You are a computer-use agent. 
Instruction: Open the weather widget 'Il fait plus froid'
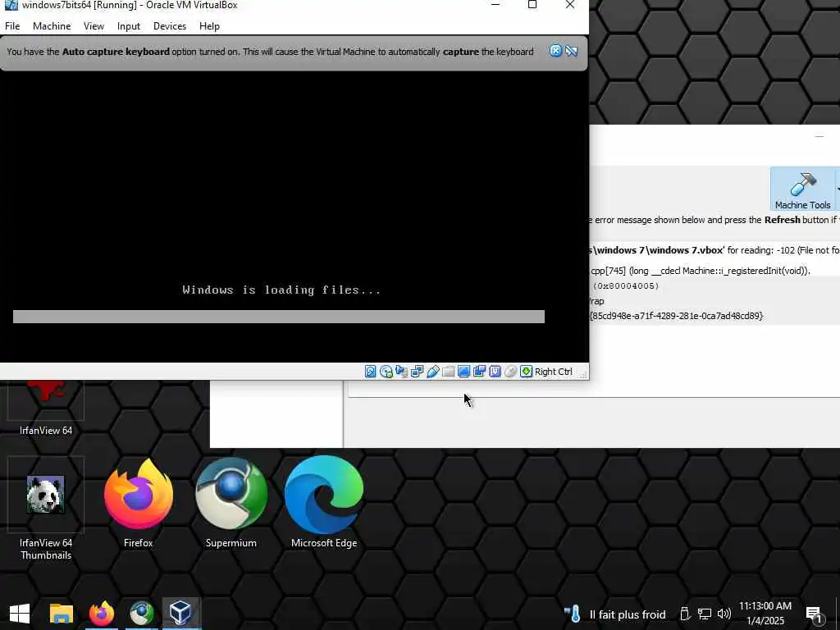coord(615,614)
